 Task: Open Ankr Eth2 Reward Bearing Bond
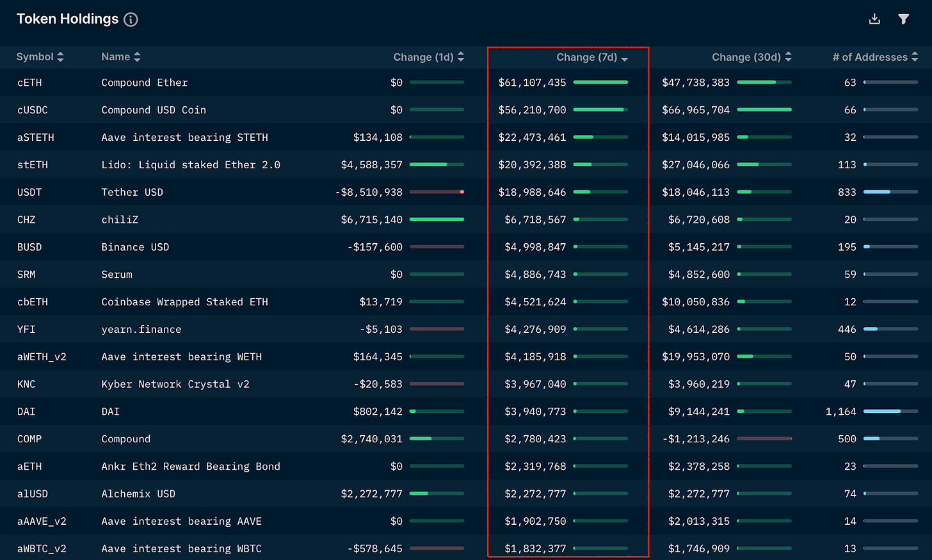pos(191,467)
